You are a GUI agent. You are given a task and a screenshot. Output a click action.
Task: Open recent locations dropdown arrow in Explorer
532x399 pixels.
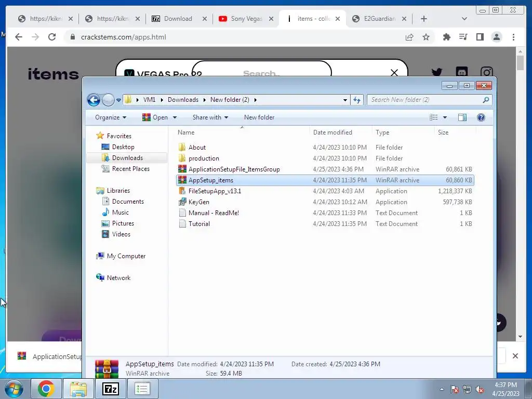coord(118,100)
